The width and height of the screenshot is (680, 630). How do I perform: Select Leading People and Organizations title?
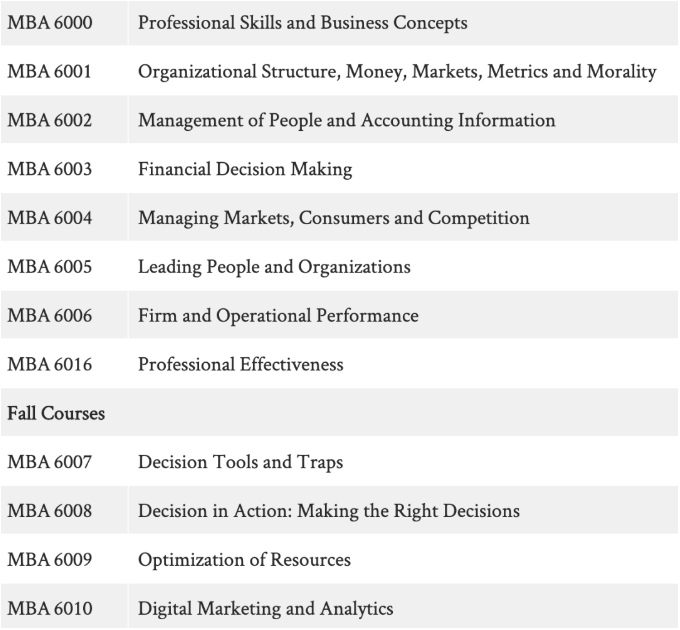274,267
